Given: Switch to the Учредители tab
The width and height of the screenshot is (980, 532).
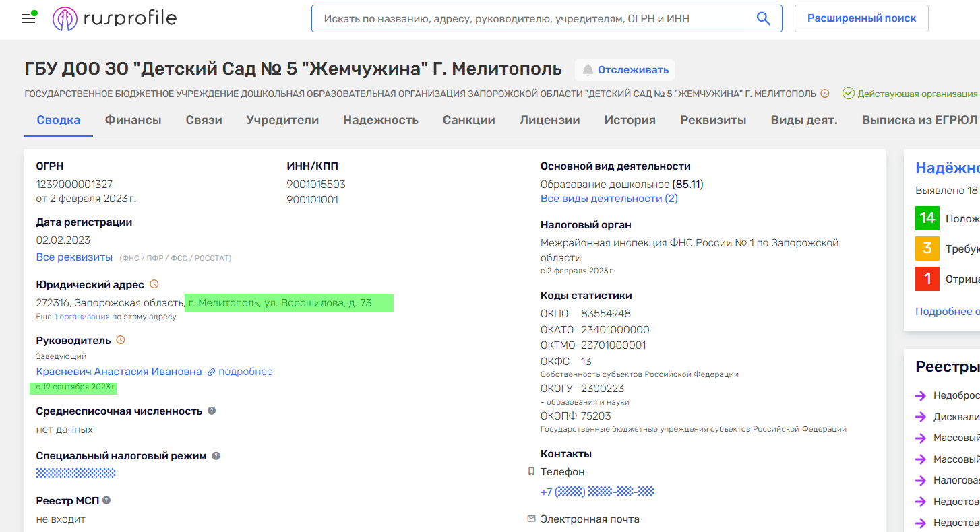Looking at the screenshot, I should (282, 120).
